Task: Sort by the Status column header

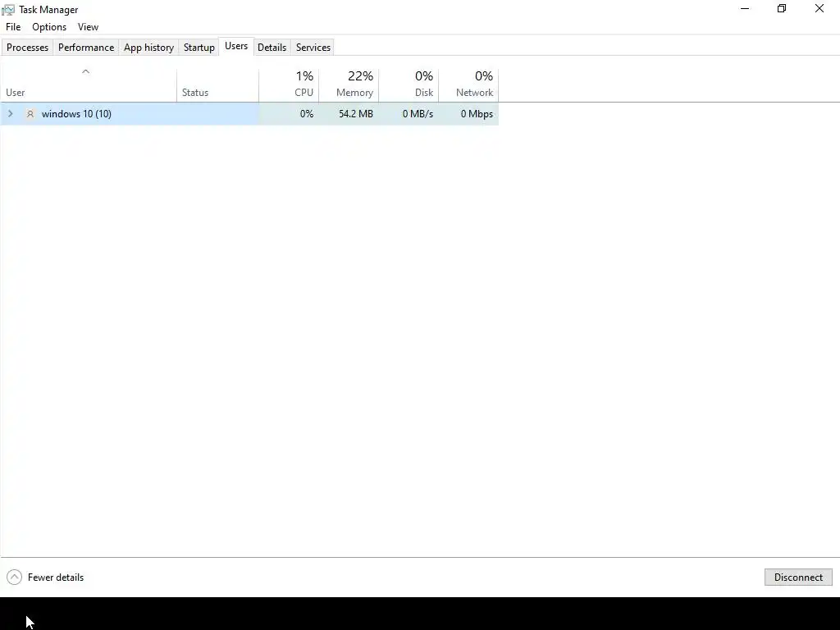Action: click(x=217, y=85)
